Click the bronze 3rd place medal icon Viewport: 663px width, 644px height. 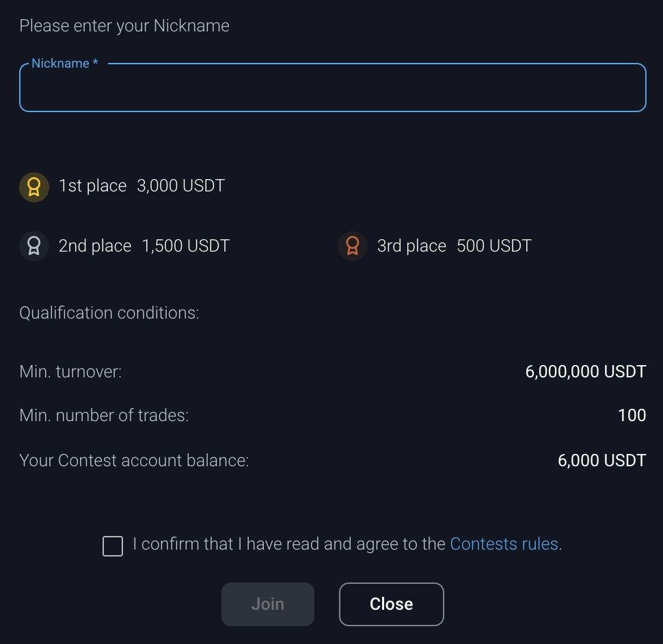[x=353, y=247]
